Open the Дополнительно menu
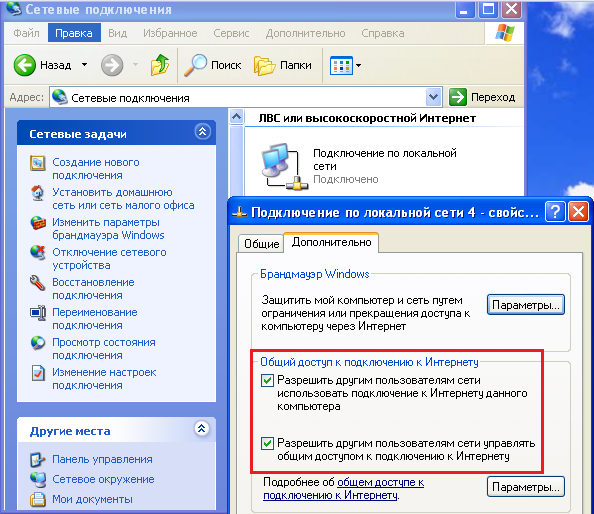 point(305,33)
